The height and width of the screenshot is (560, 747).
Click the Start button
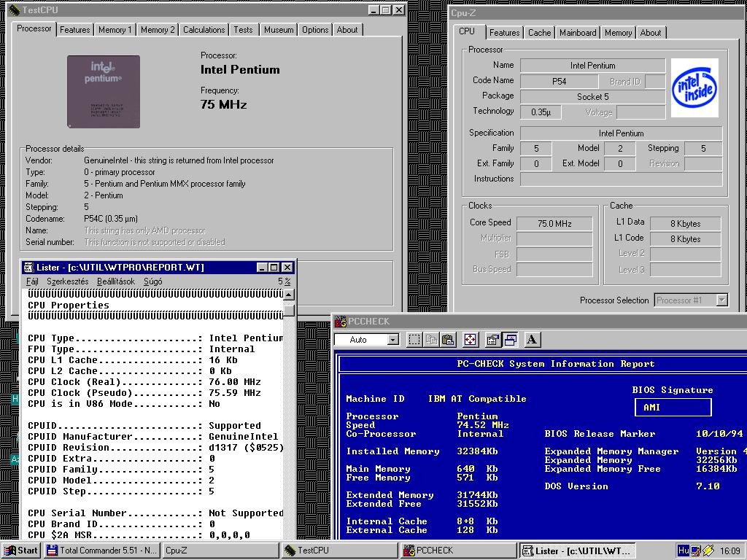pos(20,551)
